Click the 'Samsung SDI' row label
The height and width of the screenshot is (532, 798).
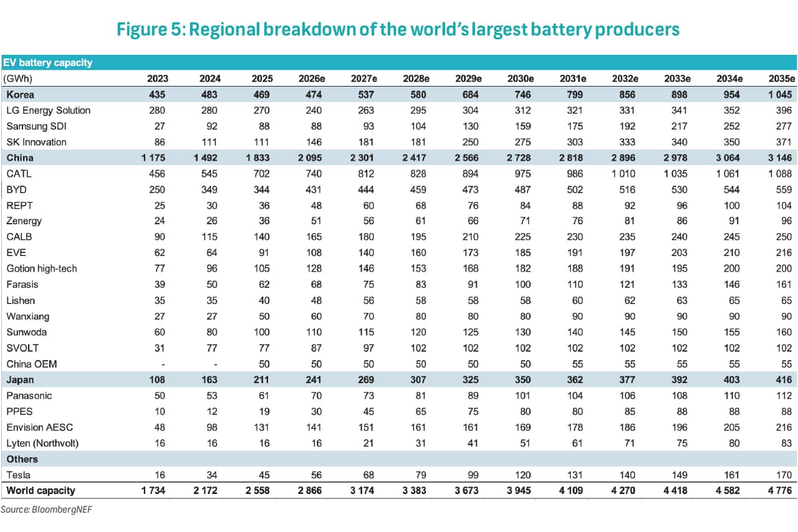click(35, 126)
